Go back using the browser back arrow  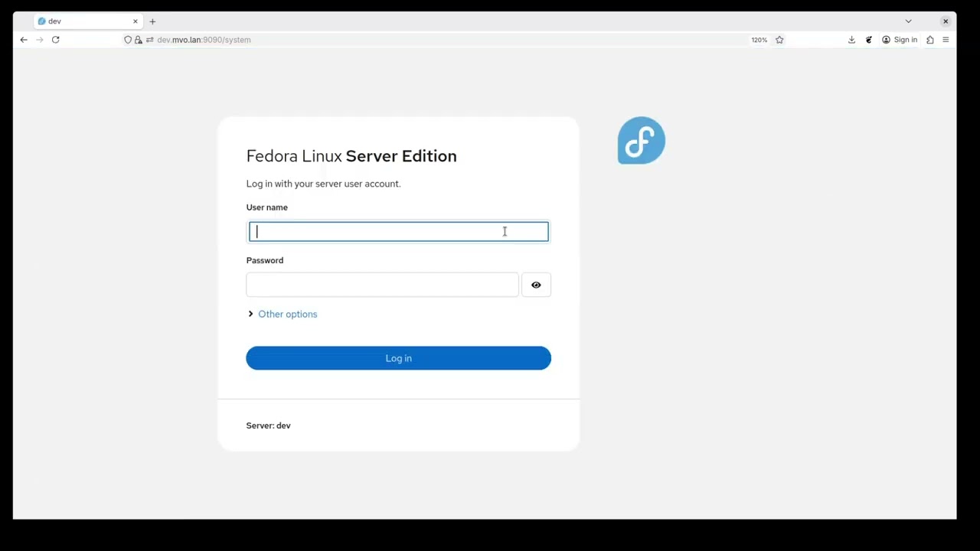[24, 40]
